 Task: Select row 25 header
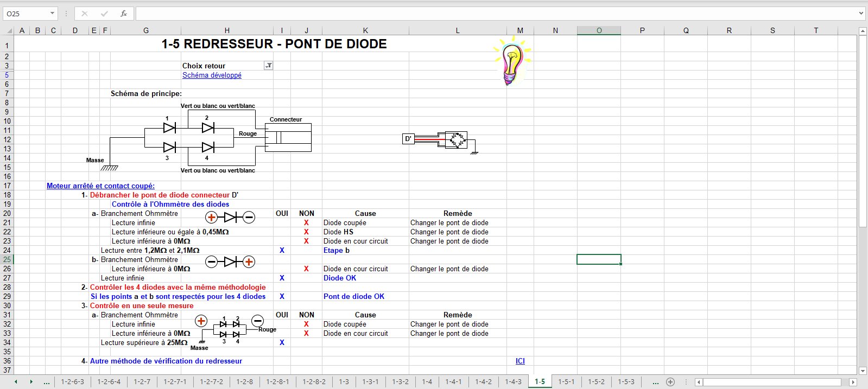(7, 259)
